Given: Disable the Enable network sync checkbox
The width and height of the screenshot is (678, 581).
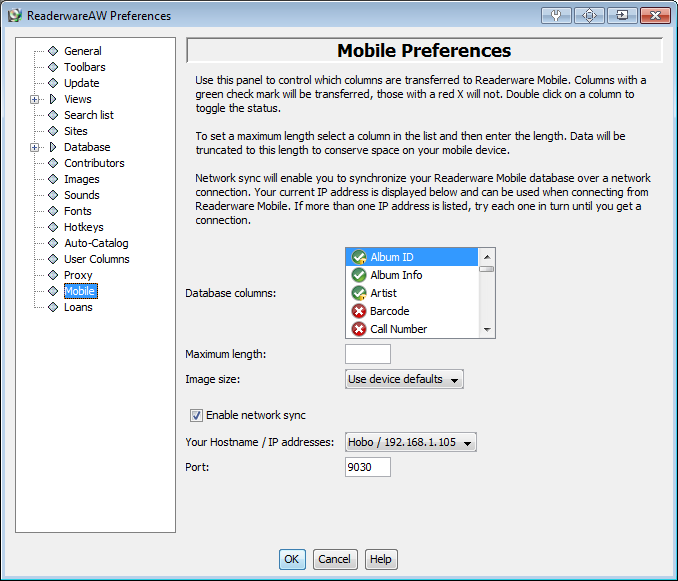Looking at the screenshot, I should click(196, 415).
